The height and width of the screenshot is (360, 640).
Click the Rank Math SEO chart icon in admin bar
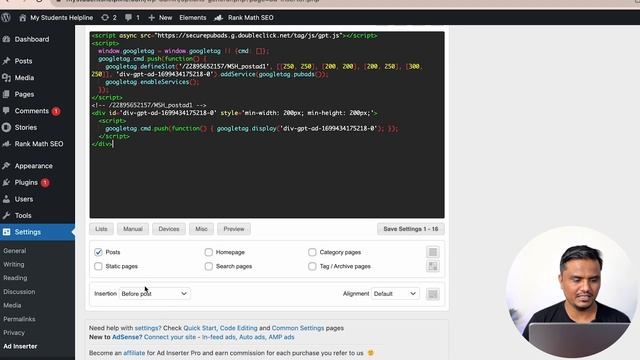(x=219, y=18)
